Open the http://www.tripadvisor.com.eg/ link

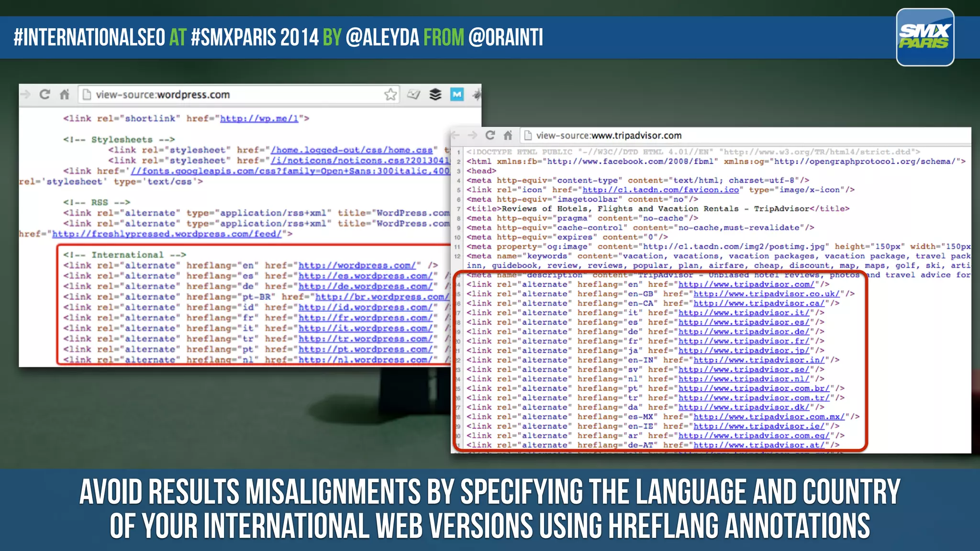click(754, 436)
